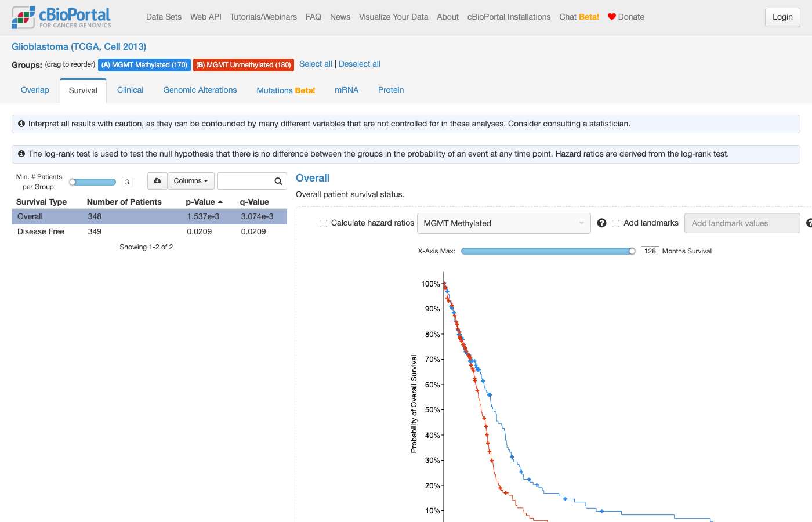This screenshot has width=812, height=522.
Task: Click the X-Axis Max months value box
Action: (x=650, y=251)
